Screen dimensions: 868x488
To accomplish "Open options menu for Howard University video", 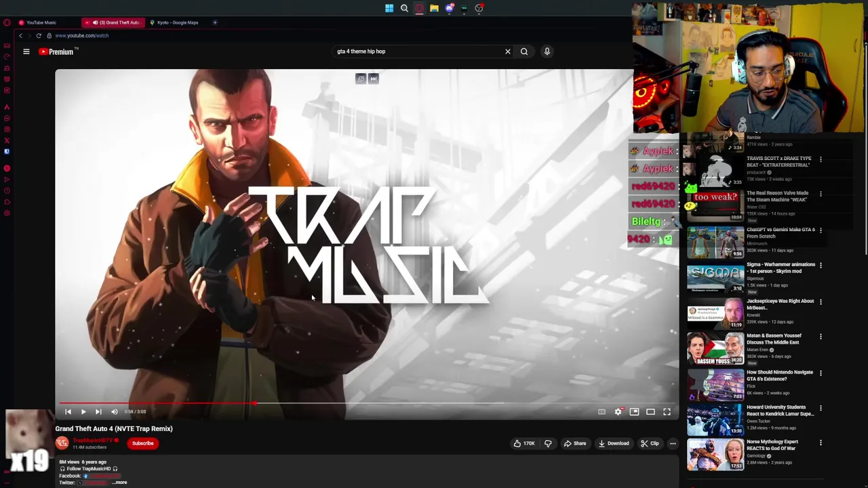I will pos(821,409).
